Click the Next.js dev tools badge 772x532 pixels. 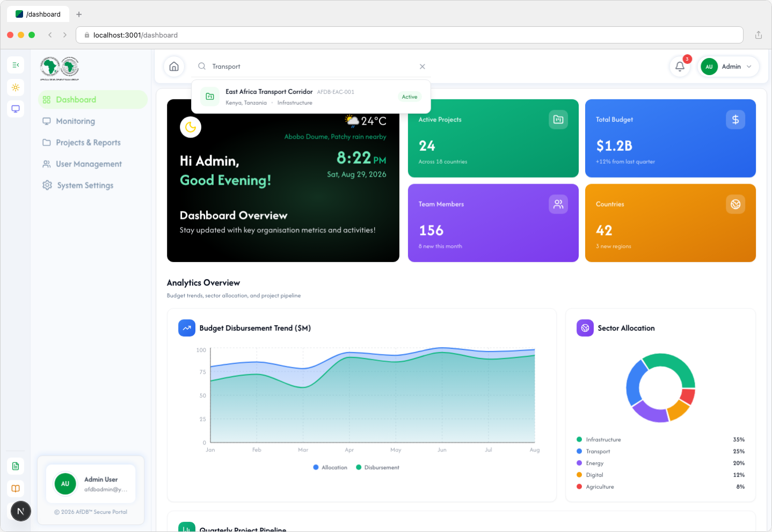[21, 511]
